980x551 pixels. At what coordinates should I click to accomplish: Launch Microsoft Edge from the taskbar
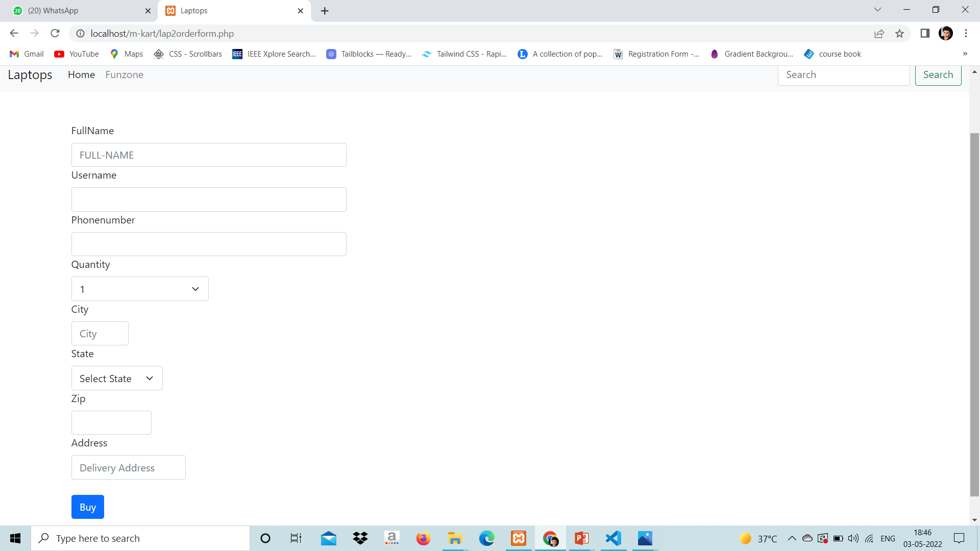click(x=486, y=538)
